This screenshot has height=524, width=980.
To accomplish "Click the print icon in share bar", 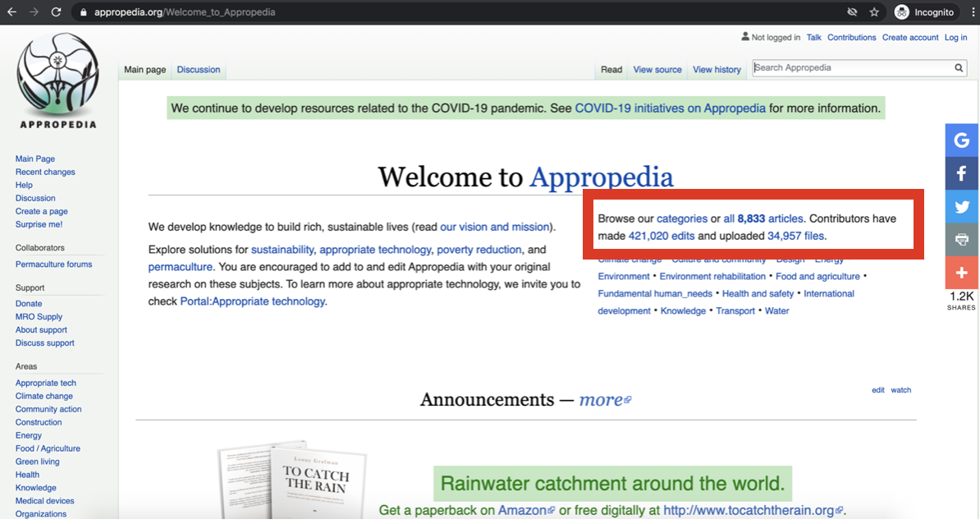I will click(x=961, y=240).
